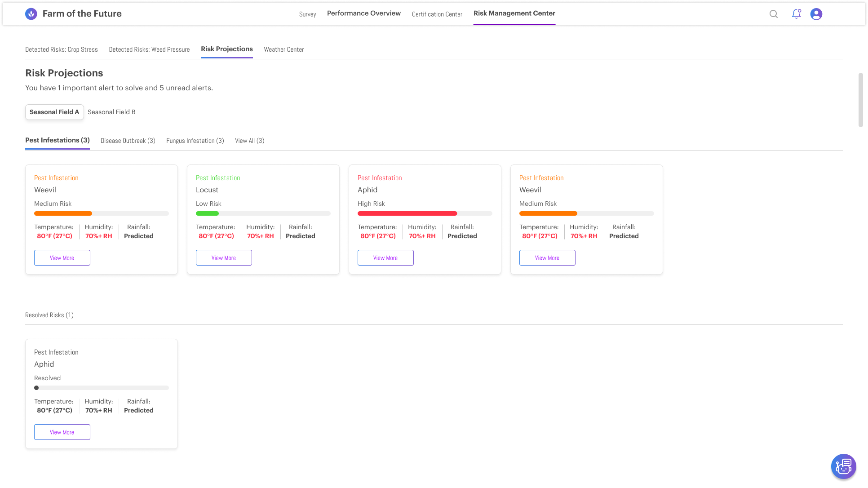Screen dimensions: 868x488
Task: Click the View All (3) filter
Action: pos(249,141)
